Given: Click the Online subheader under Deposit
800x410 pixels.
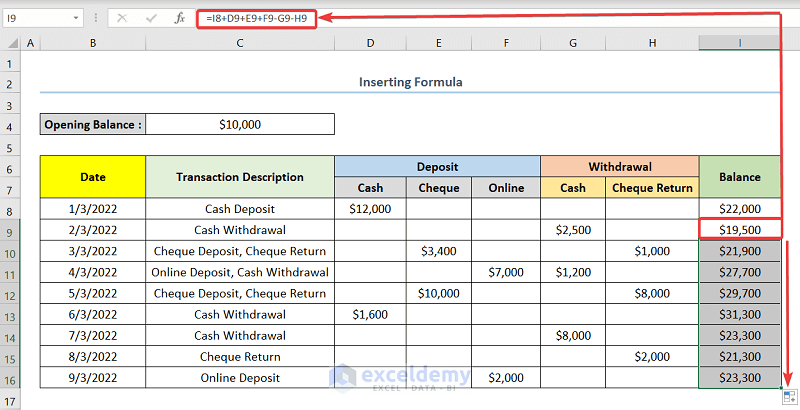Looking at the screenshot, I should click(x=506, y=188).
